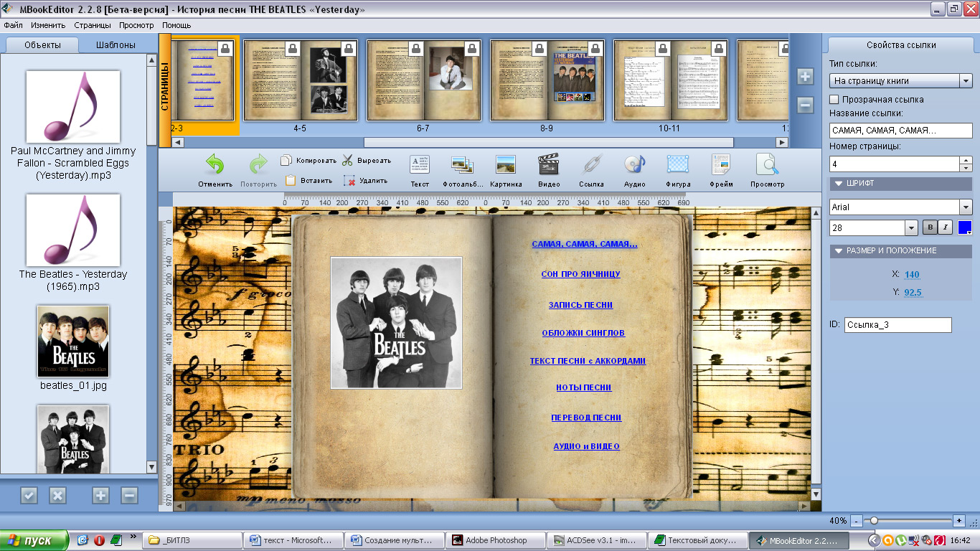Image resolution: width=980 pixels, height=551 pixels.
Task: Click the АУДИО и ВИДЕО link
Action: (586, 446)
